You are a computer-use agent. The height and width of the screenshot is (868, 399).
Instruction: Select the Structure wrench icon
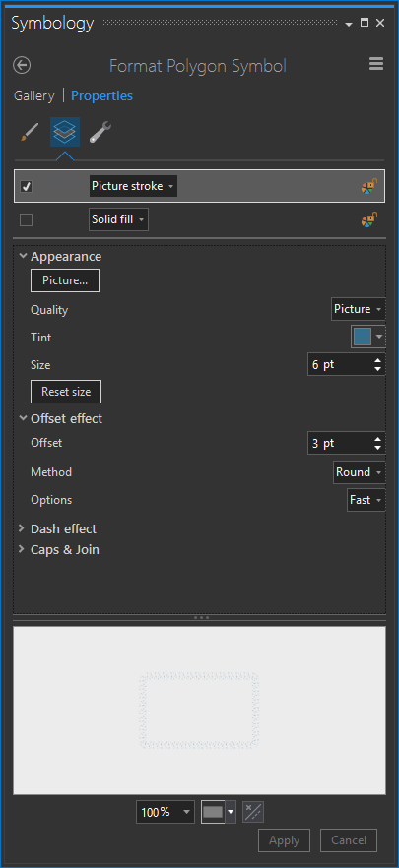coord(100,132)
